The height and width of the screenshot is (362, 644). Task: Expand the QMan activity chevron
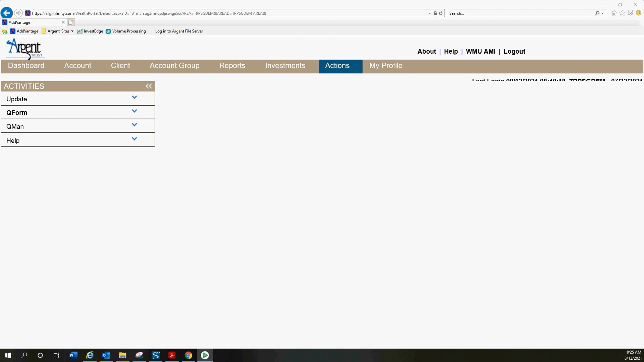[x=134, y=125]
